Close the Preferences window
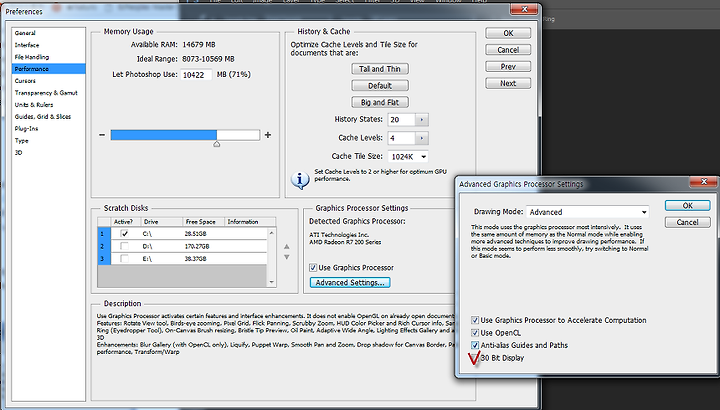720x410 pixels. (524, 9)
